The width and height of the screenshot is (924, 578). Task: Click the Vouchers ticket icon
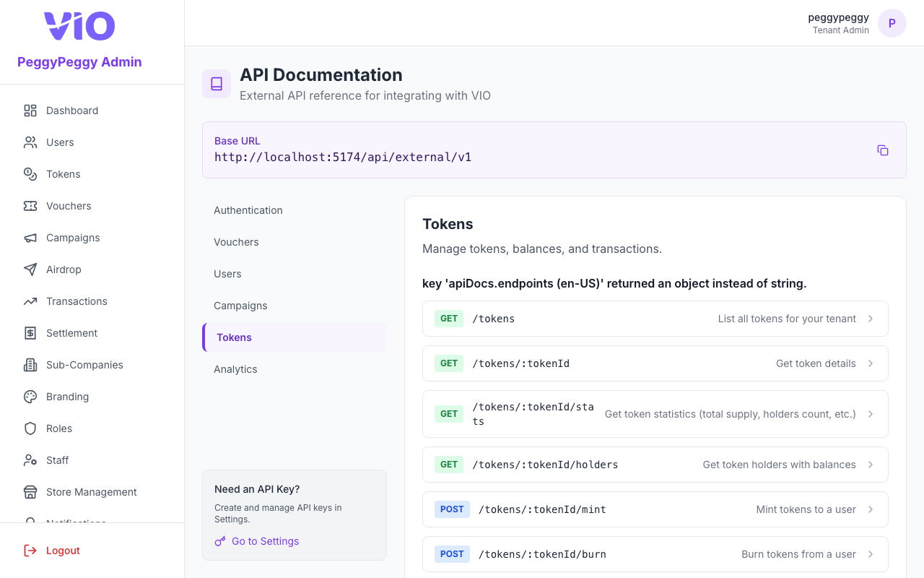(x=30, y=206)
